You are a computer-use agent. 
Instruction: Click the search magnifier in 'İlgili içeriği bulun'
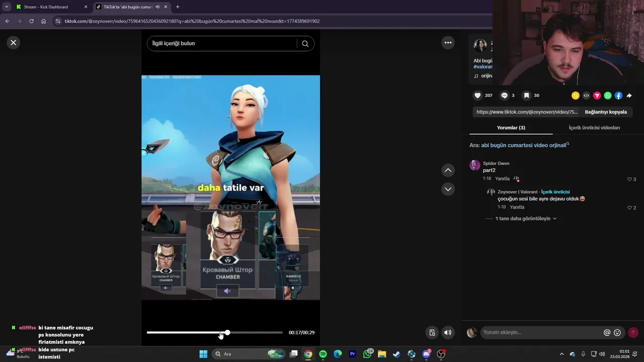point(305,43)
